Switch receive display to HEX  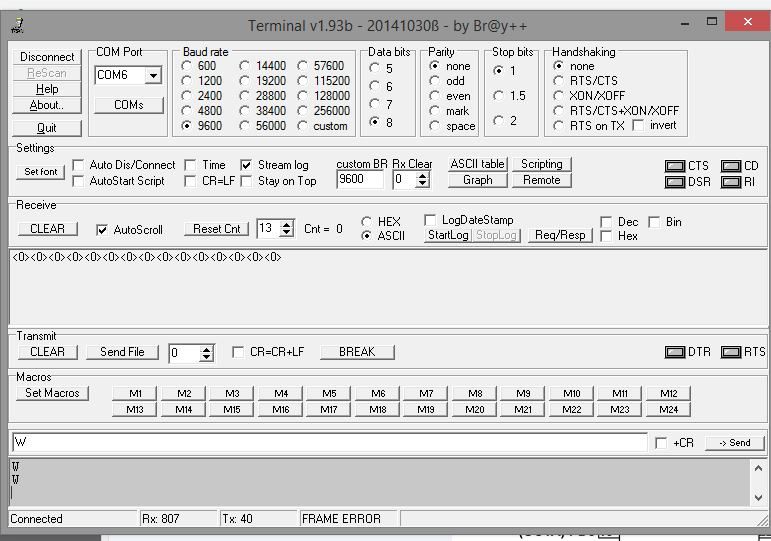[x=366, y=222]
